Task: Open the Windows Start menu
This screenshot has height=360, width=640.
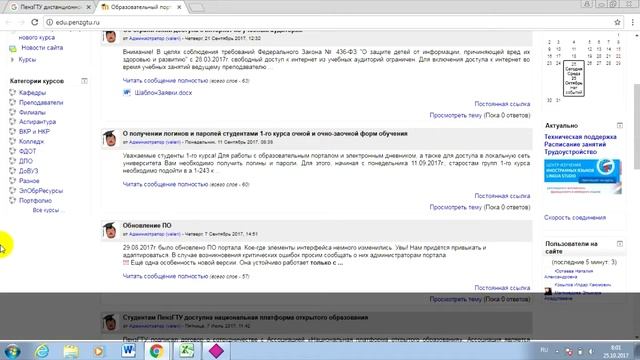Action: (12, 351)
